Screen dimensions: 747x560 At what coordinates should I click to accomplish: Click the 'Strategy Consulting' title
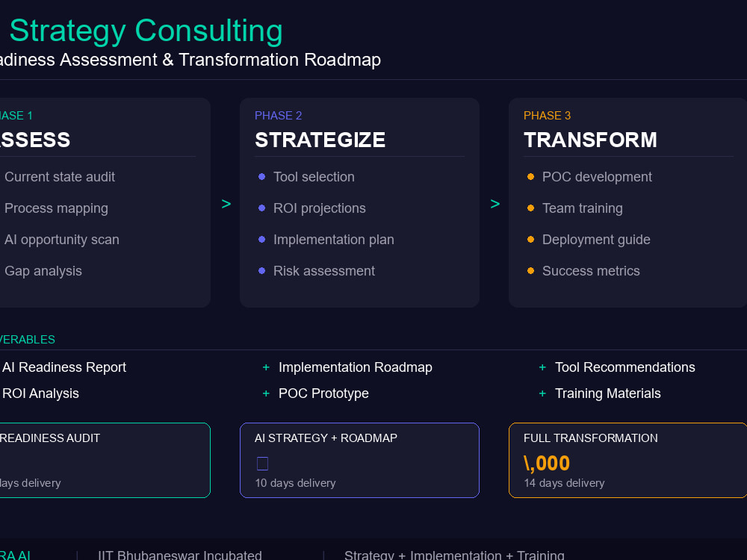(146, 31)
